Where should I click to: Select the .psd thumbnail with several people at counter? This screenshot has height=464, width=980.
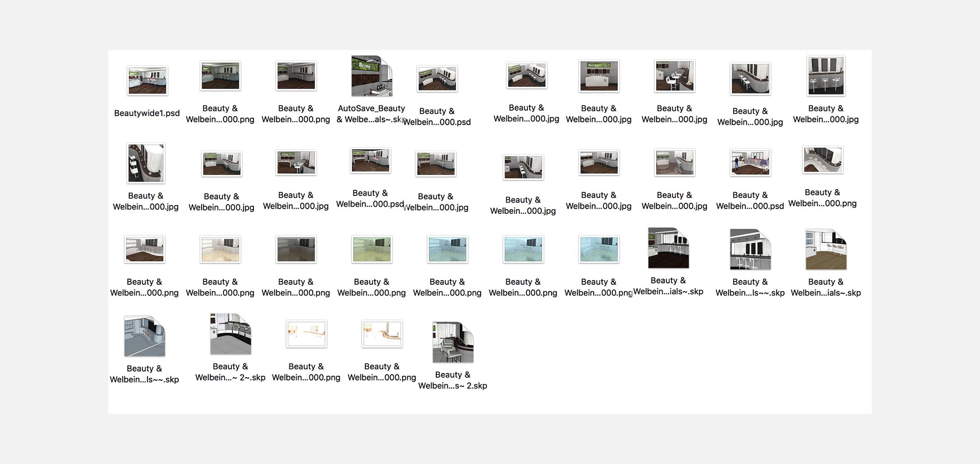750,162
